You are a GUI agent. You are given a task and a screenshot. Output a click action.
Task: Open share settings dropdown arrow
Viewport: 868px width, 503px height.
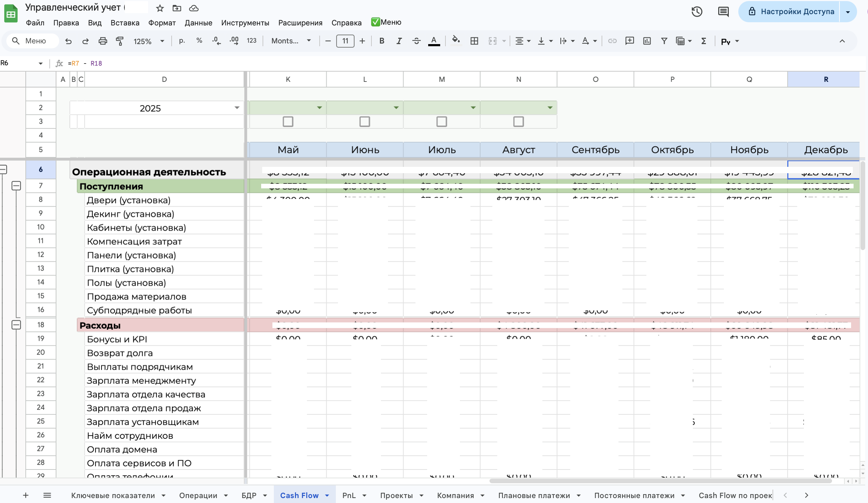[848, 12]
